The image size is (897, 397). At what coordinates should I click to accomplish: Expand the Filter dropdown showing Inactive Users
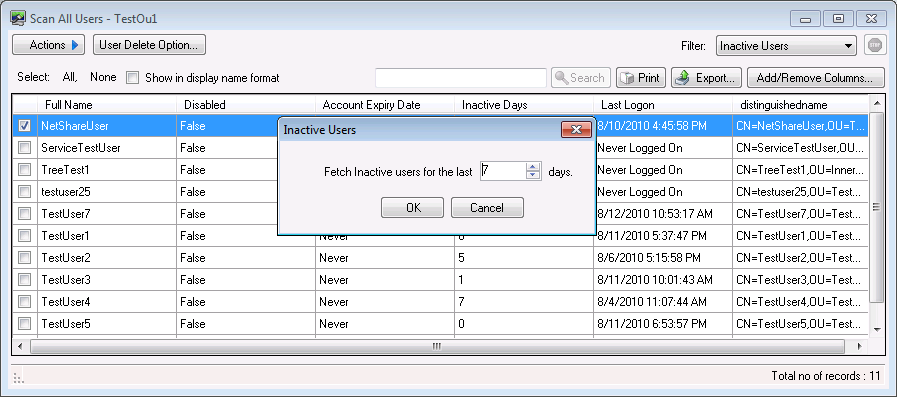(786, 46)
